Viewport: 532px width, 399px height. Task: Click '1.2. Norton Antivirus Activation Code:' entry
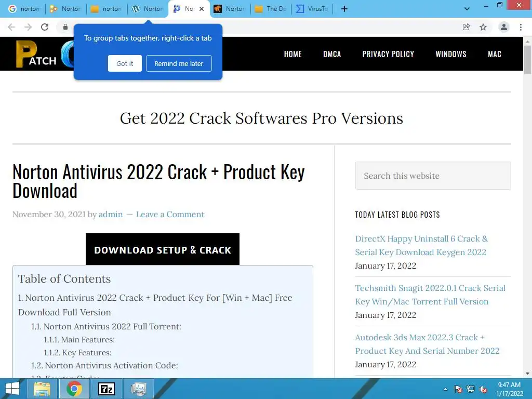pyautogui.click(x=104, y=365)
